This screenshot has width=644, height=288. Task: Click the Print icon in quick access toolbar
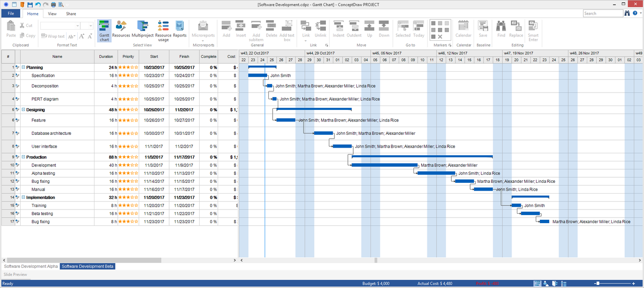coord(53,5)
